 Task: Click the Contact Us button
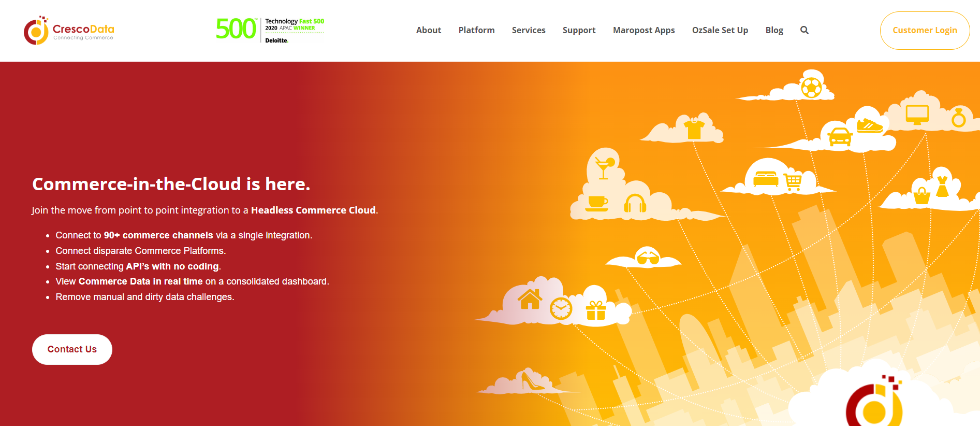pos(72,349)
